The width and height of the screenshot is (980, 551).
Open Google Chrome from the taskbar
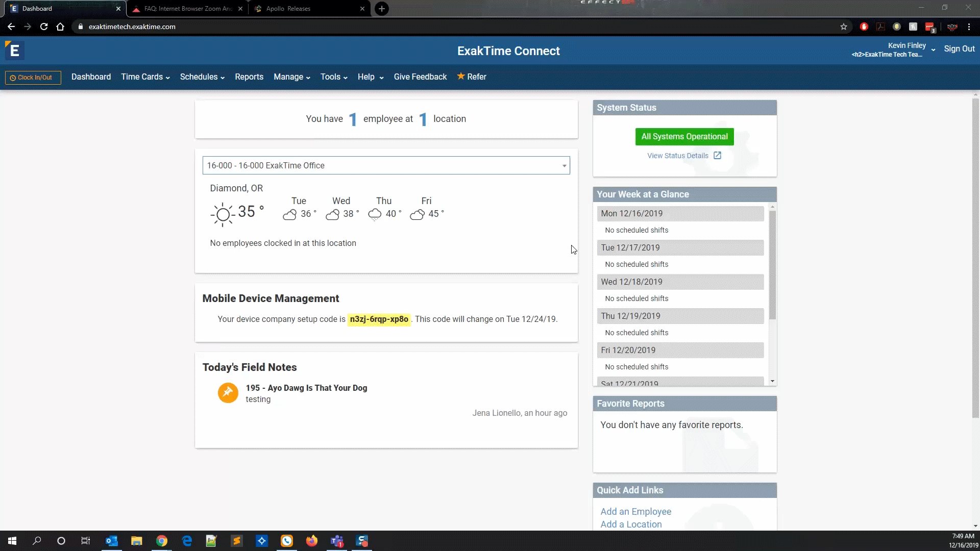pos(162,541)
